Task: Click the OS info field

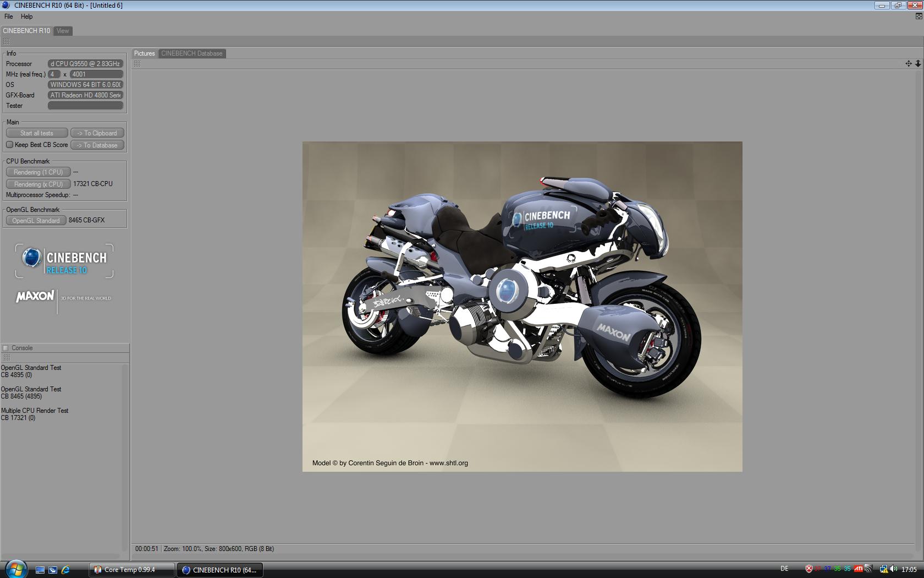Action: click(x=85, y=85)
